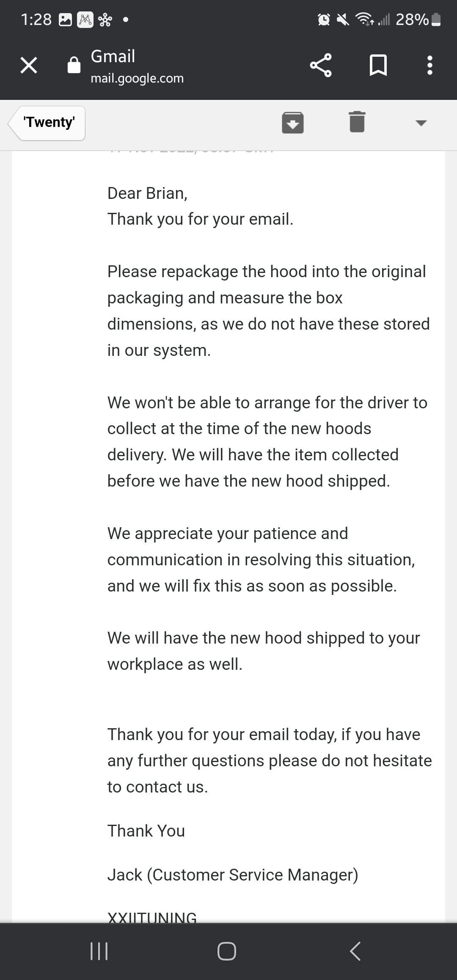Archive this email conversation
The height and width of the screenshot is (980, 457).
tap(293, 123)
